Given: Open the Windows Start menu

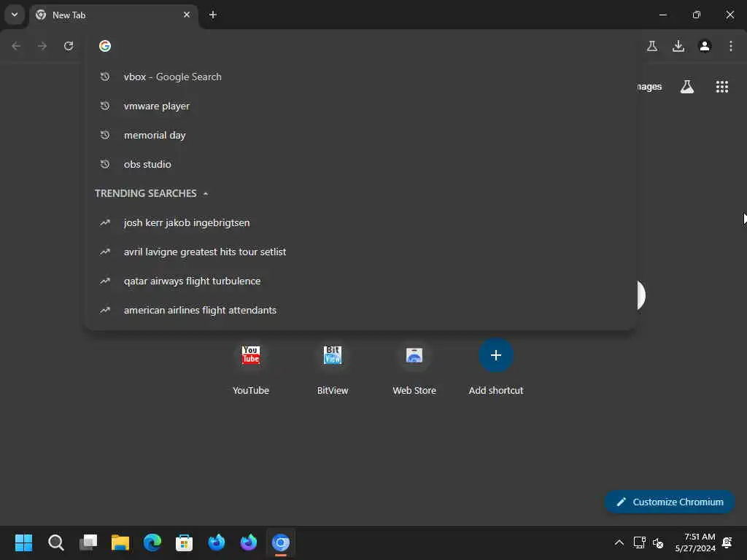Looking at the screenshot, I should pyautogui.click(x=23, y=542).
